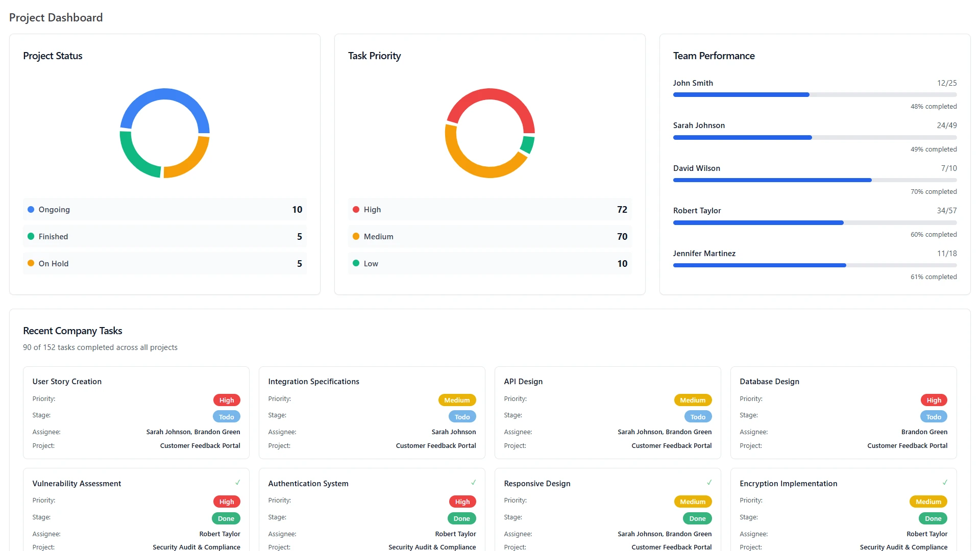Click Medium badge on API Design card
The height and width of the screenshot is (551, 980).
tap(693, 400)
